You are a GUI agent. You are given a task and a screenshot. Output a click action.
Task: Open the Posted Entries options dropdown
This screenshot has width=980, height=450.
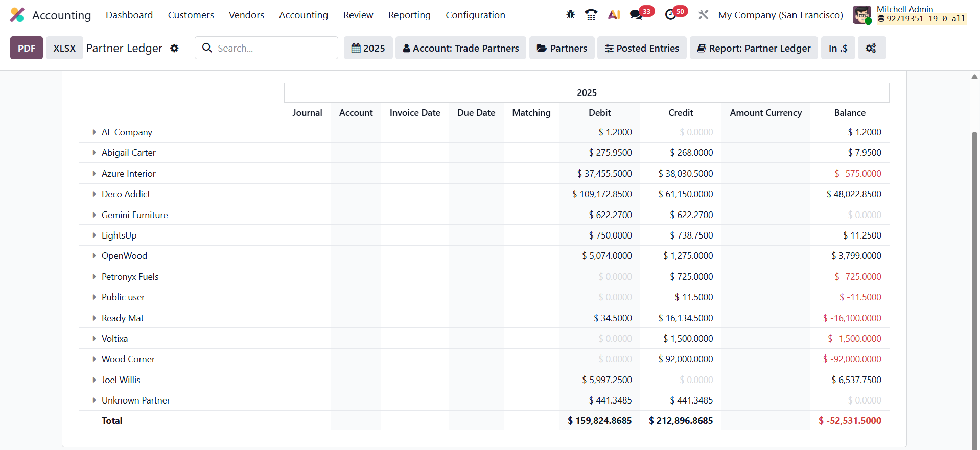642,48
